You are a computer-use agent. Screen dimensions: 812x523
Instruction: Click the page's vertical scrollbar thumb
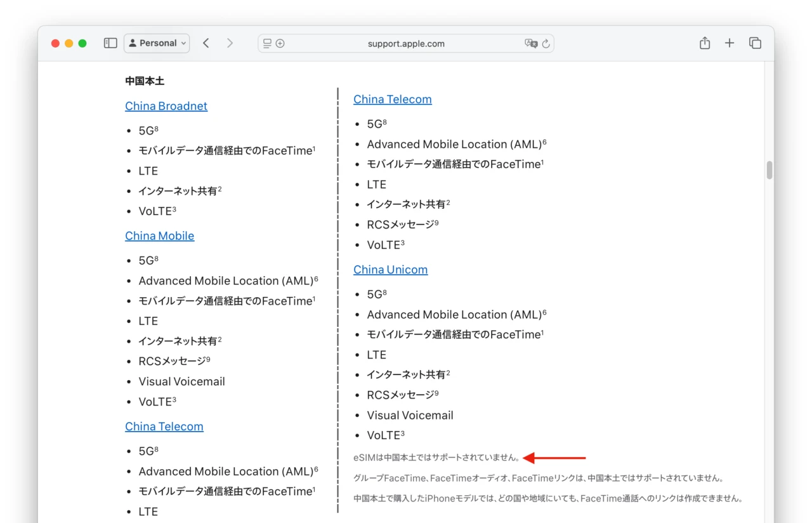769,170
